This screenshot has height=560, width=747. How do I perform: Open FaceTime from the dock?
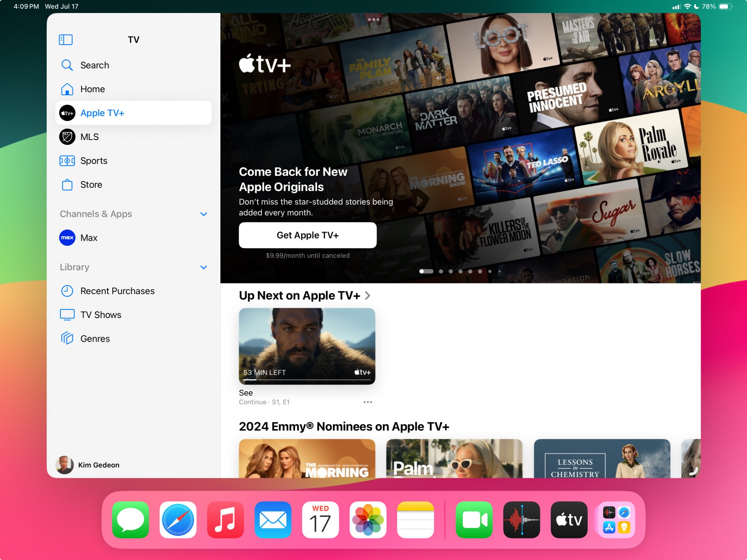[x=474, y=519]
